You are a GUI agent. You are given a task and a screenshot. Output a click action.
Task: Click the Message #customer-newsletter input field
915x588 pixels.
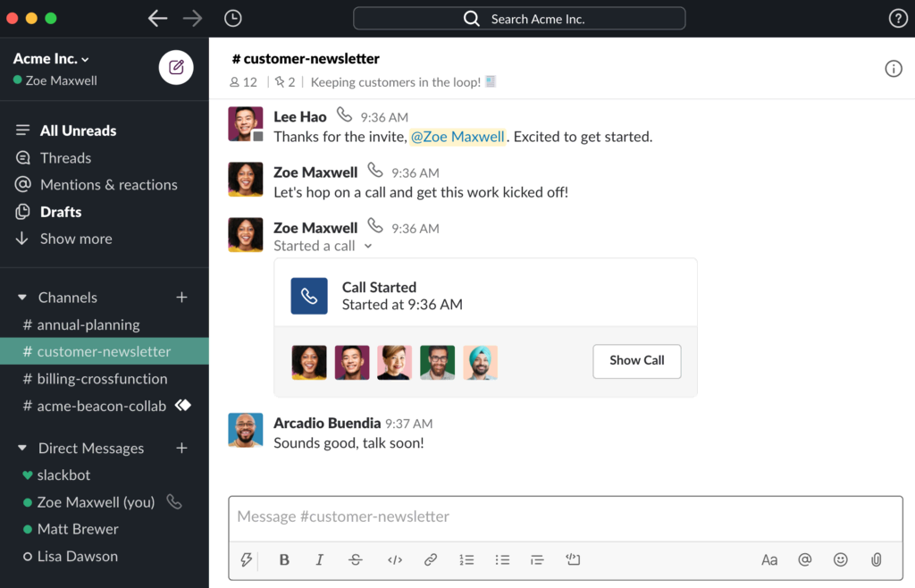[565, 517]
